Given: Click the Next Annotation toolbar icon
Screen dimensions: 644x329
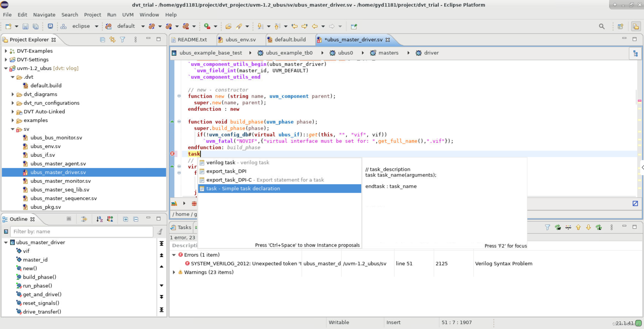Looking at the screenshot, I should tap(260, 26).
